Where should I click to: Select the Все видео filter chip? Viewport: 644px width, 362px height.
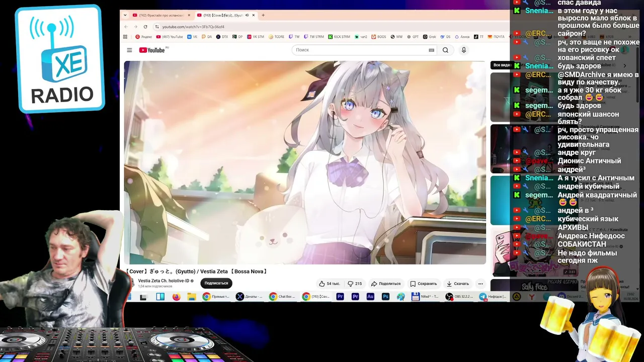(x=502, y=65)
